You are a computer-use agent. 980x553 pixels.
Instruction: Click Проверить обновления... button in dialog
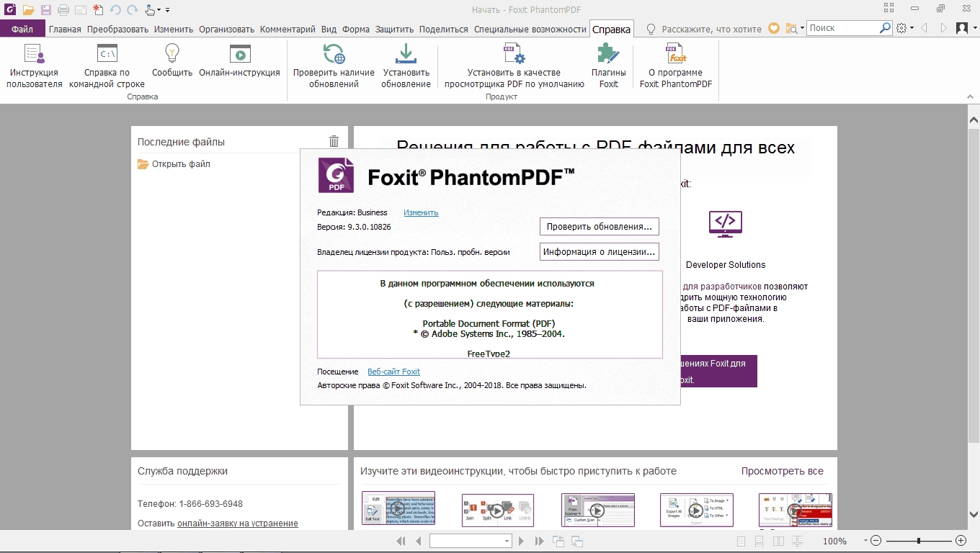600,226
